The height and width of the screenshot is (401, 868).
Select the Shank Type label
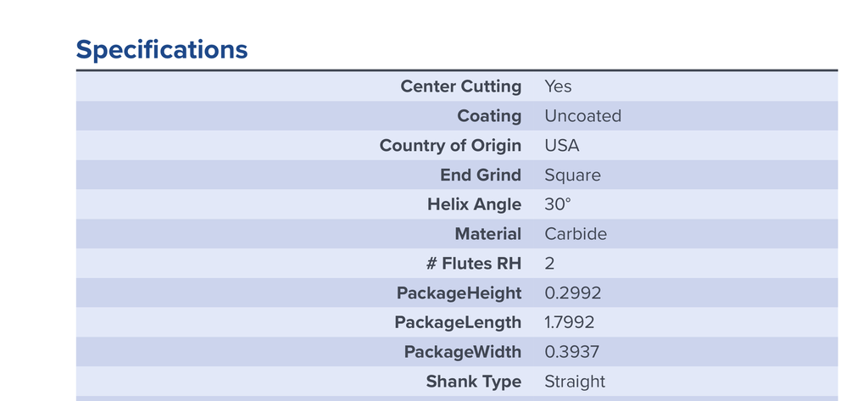click(474, 382)
